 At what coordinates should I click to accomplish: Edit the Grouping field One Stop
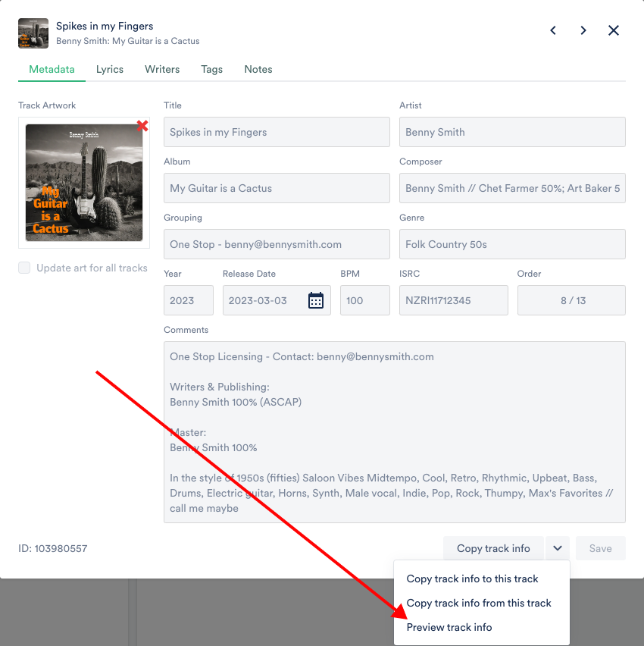[x=277, y=244]
